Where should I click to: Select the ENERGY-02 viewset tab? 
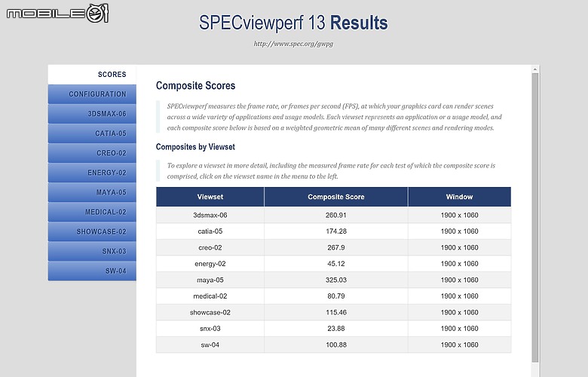pyautogui.click(x=92, y=173)
